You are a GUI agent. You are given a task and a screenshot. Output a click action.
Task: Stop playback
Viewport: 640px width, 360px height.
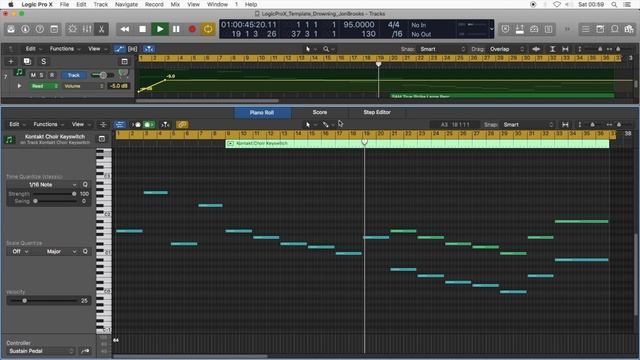142,29
